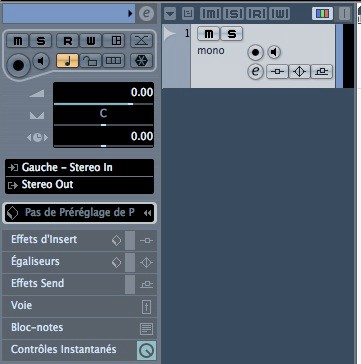Open channel settings via inspector e icon
361x364 pixels.
tap(147, 14)
